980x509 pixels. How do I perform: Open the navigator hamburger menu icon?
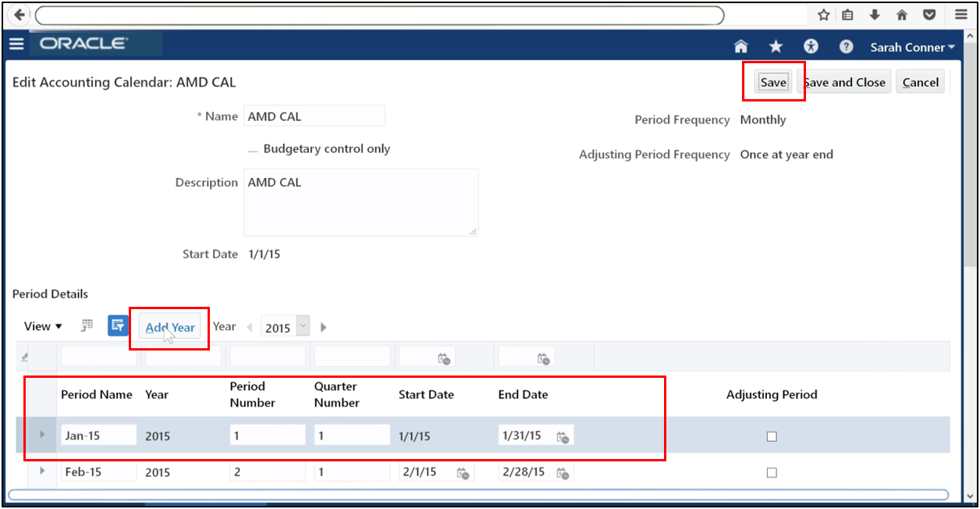click(16, 44)
